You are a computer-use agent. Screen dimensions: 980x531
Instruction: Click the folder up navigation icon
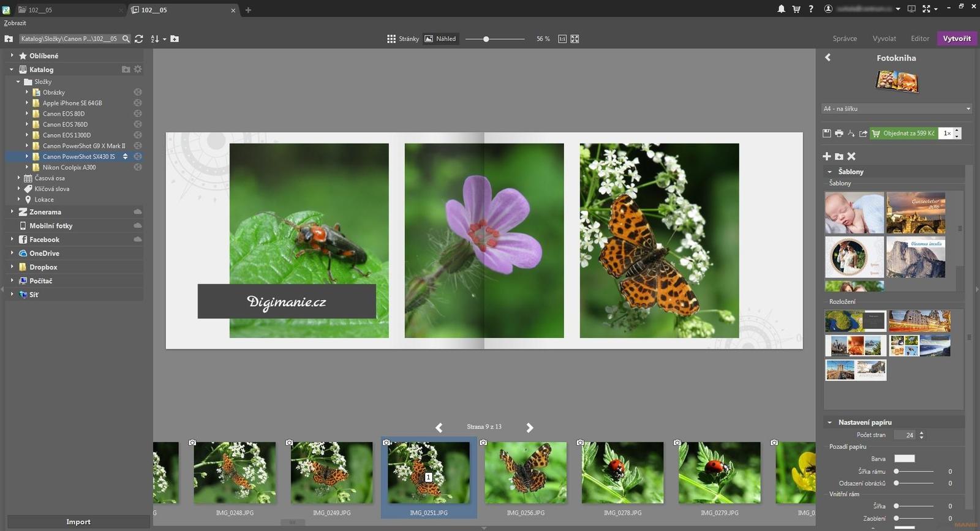[9, 39]
